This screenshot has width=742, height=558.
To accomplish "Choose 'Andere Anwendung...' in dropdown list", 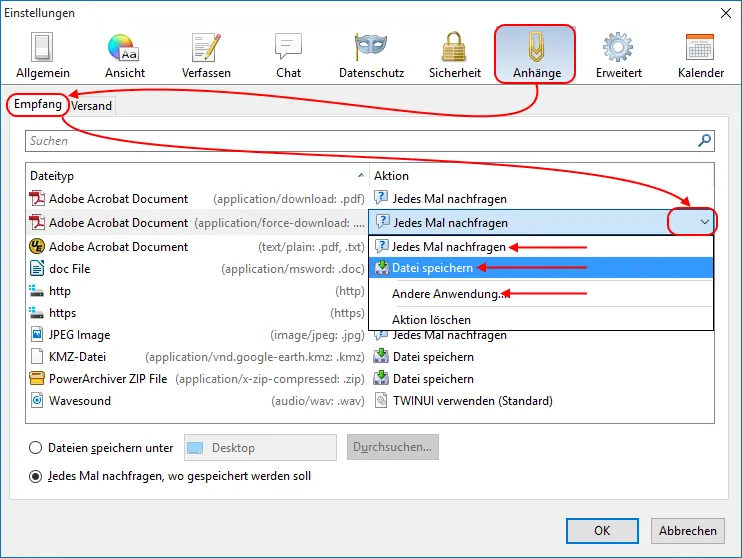I will (541, 294).
